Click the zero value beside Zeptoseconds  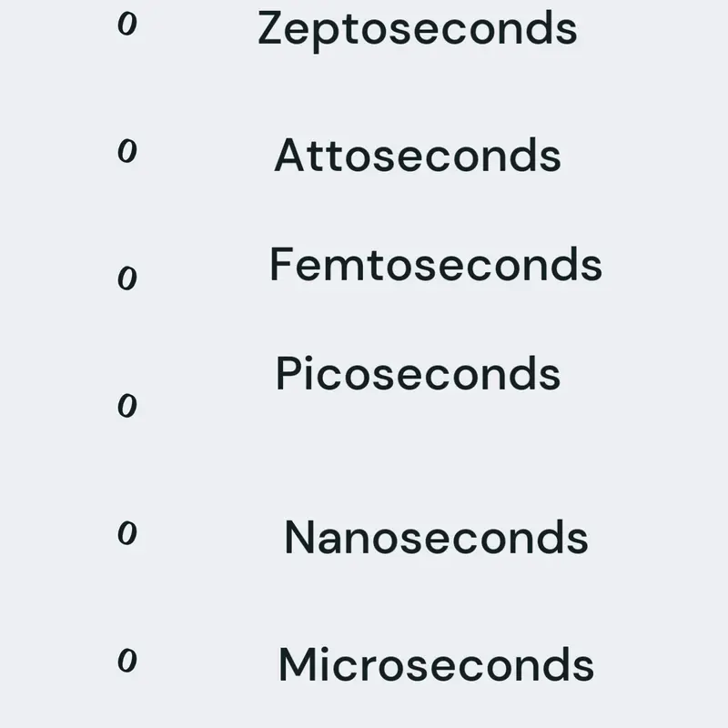tap(127, 24)
